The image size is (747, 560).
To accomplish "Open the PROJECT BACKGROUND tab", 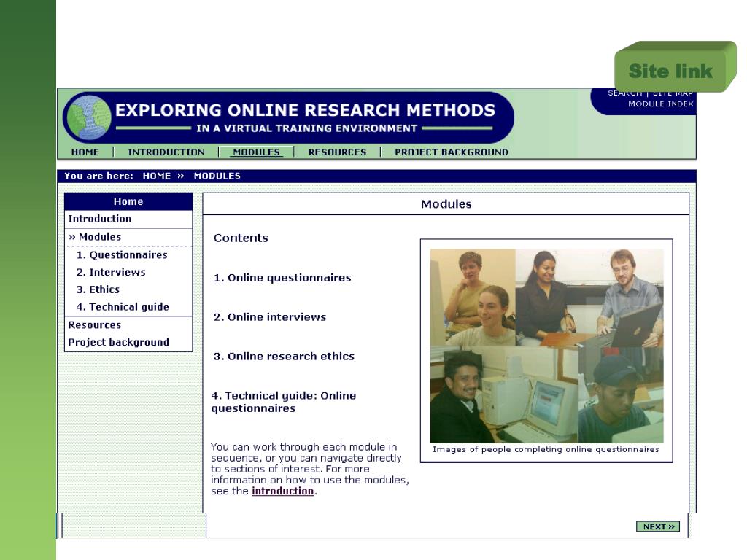I will [451, 152].
